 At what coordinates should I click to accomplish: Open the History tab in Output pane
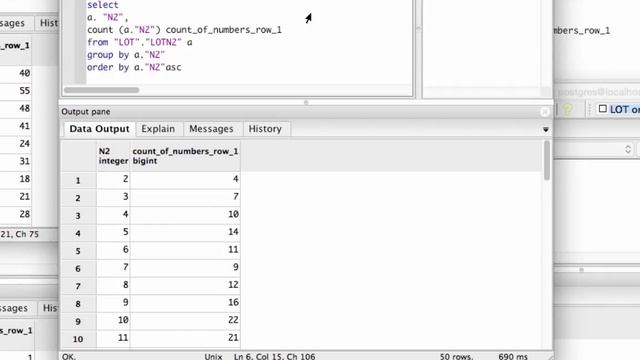click(x=265, y=129)
